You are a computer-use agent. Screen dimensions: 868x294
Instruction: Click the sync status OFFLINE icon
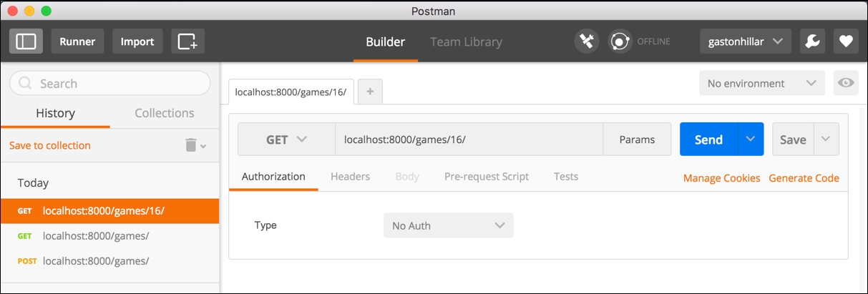click(x=620, y=41)
